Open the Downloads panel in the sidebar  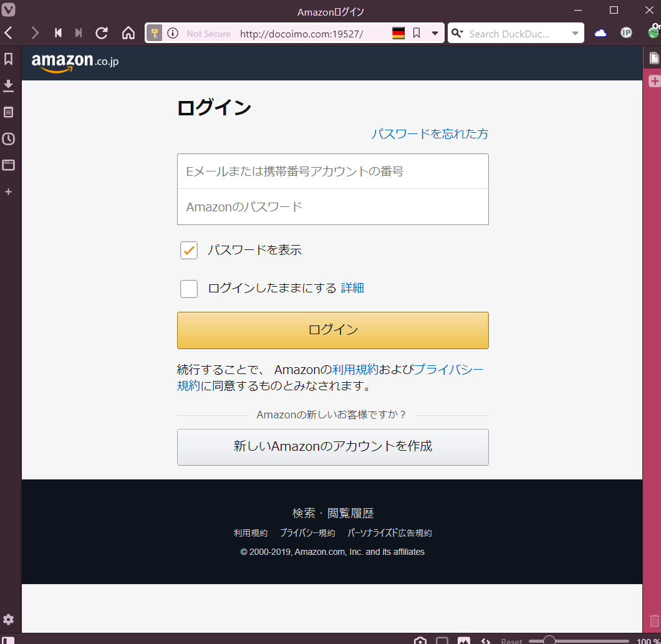click(9, 85)
